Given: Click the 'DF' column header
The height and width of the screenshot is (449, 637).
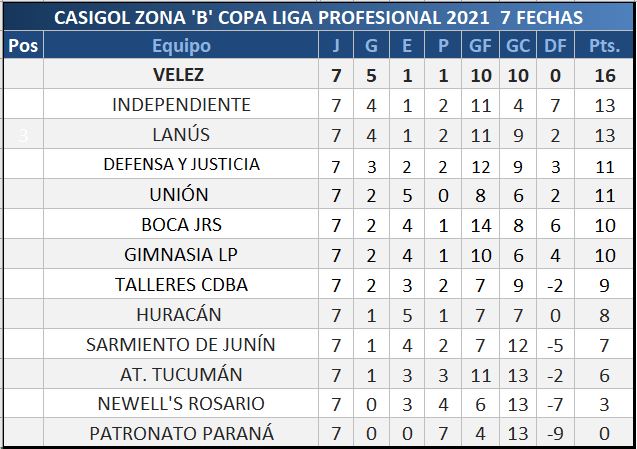Looking at the screenshot, I should tap(555, 46).
